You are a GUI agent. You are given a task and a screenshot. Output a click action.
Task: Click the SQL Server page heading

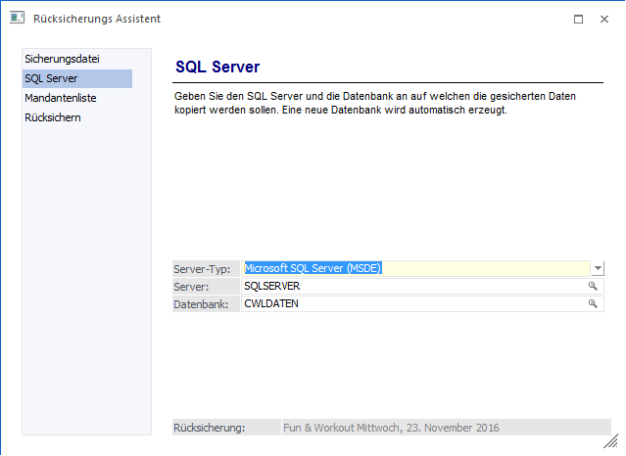tap(217, 67)
